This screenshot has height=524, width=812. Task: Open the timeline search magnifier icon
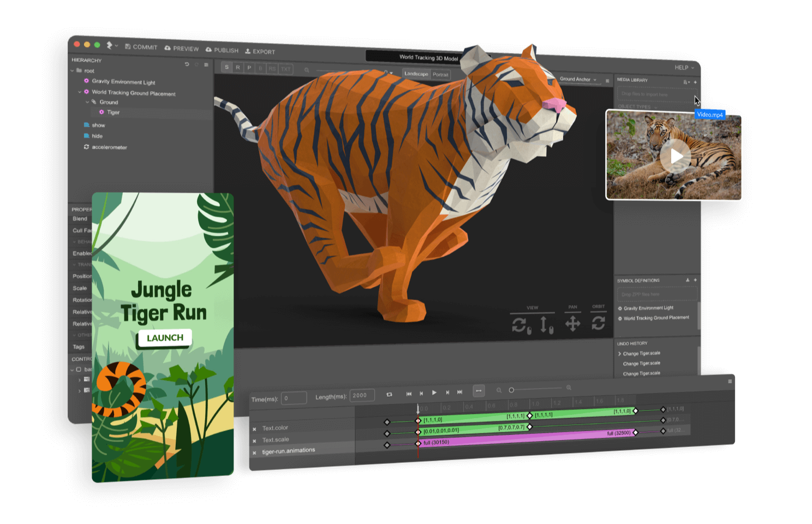click(499, 390)
